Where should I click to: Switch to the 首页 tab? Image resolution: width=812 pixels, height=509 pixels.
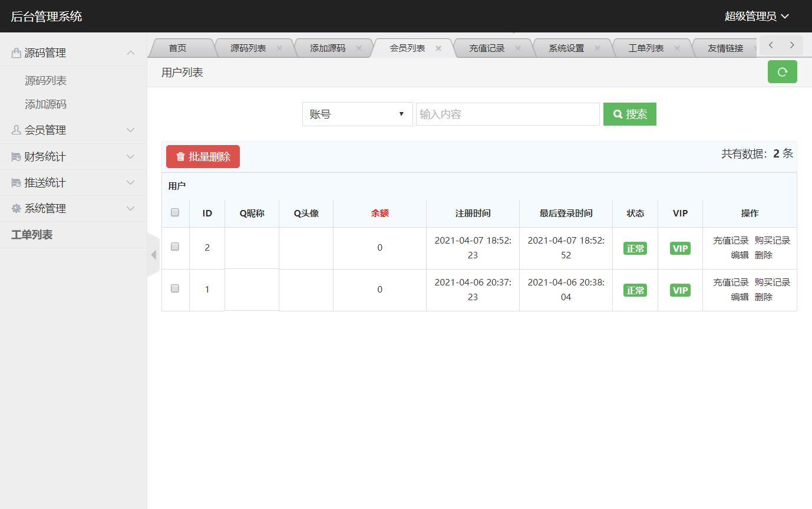point(177,48)
